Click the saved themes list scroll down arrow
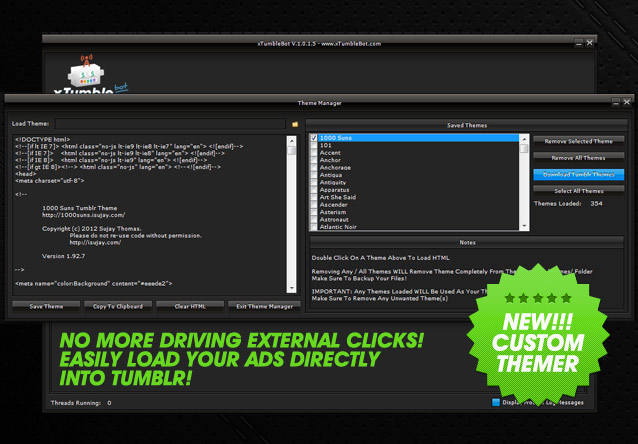 (x=524, y=226)
